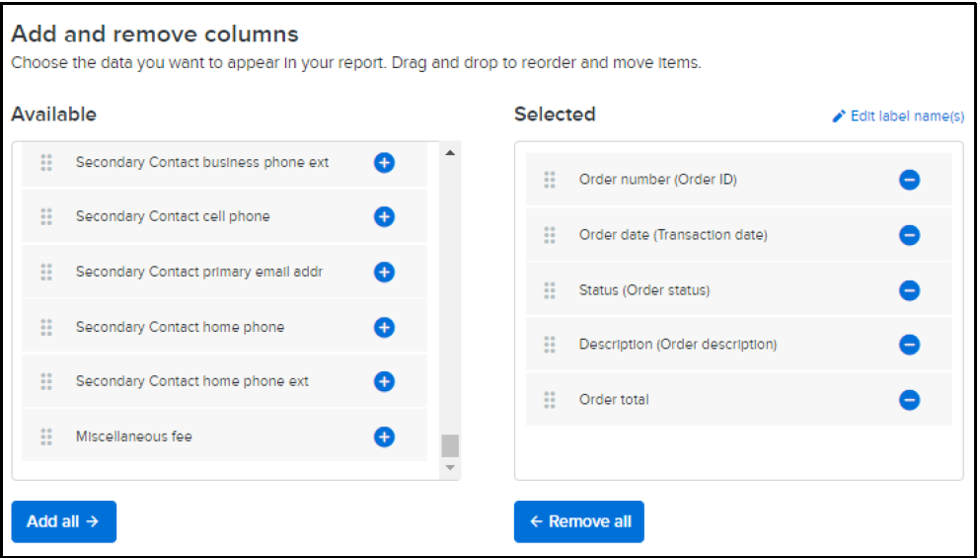This screenshot has height=558, width=980.
Task: Add Secondary Contact primary email addr column
Action: pyautogui.click(x=384, y=273)
